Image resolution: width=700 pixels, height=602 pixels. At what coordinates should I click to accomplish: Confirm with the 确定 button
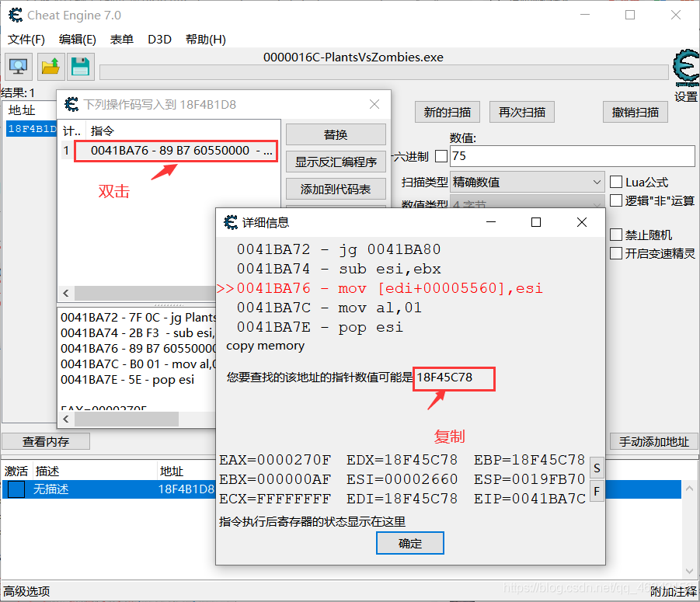click(x=409, y=543)
